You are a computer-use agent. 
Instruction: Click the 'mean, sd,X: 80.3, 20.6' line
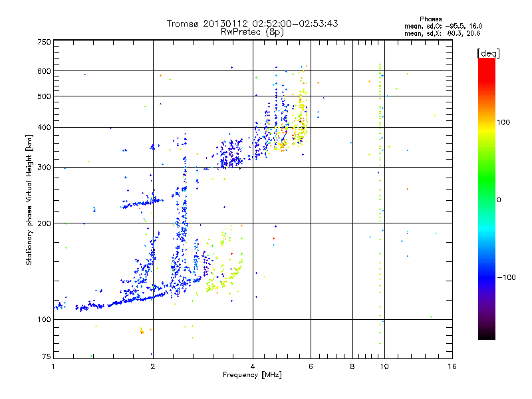[x=442, y=33]
